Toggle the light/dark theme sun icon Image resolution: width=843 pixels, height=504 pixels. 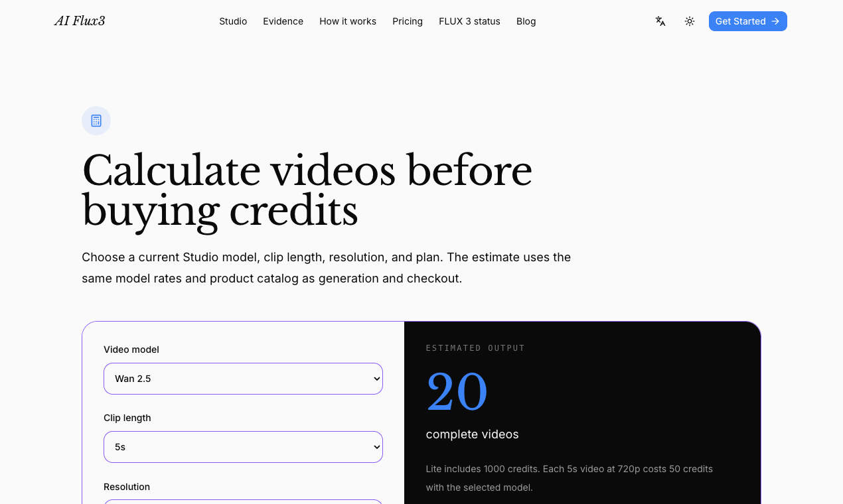690,21
